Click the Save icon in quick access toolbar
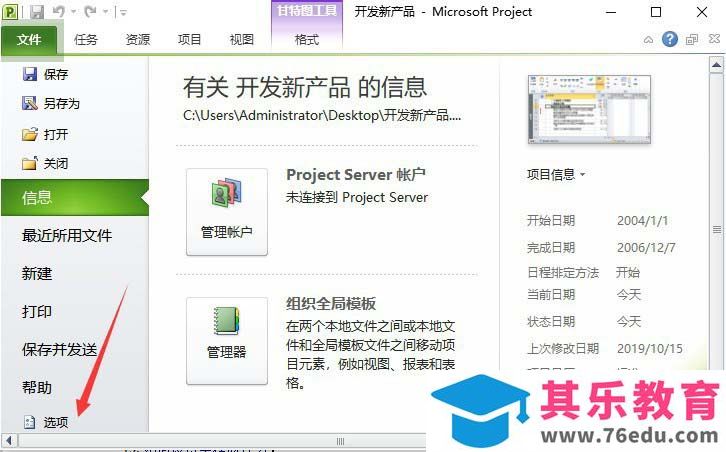The height and width of the screenshot is (452, 726). pos(37,12)
